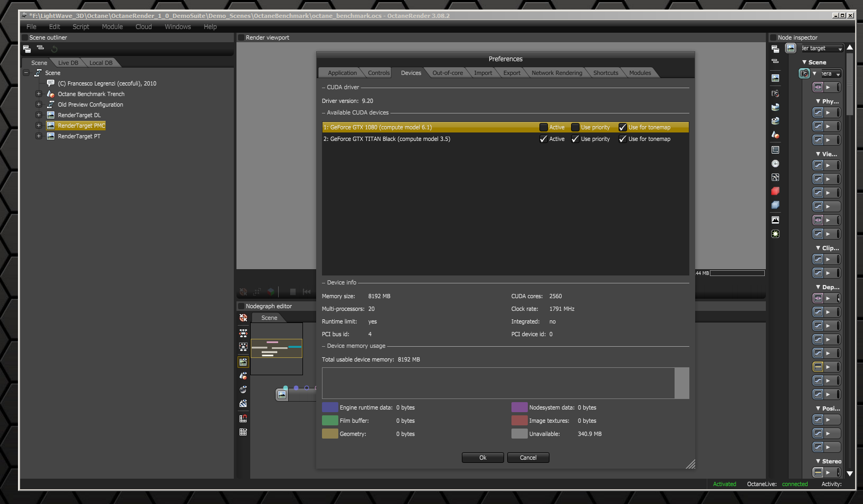
Task: Toggle render target preview icon in Nodegraph editor
Action: [243, 362]
